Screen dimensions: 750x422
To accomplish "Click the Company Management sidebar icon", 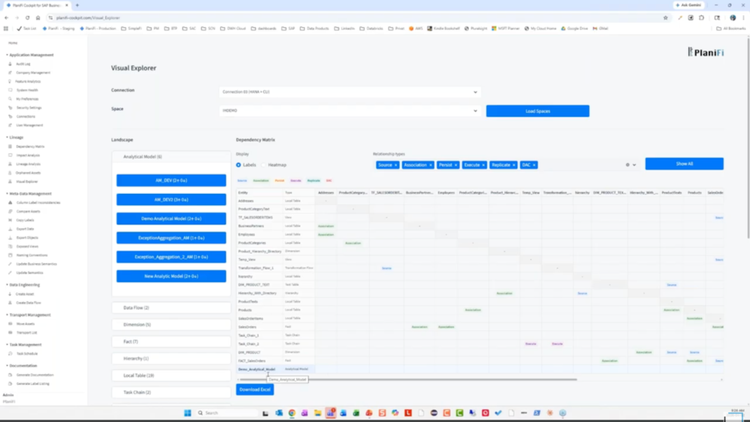I will pyautogui.click(x=10, y=73).
